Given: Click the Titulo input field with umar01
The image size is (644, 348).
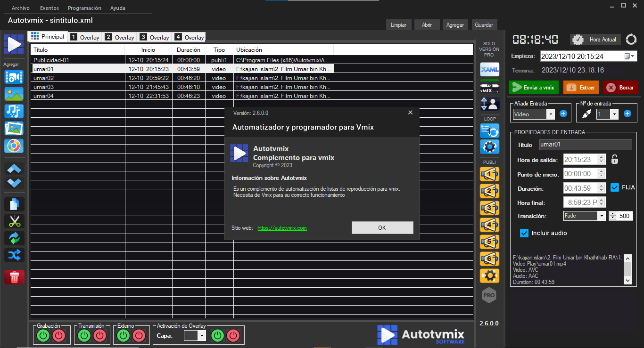Looking at the screenshot, I should 586,145.
